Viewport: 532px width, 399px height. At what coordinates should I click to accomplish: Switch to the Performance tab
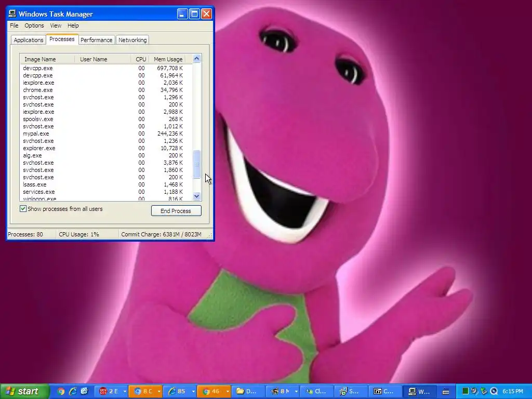coord(96,40)
